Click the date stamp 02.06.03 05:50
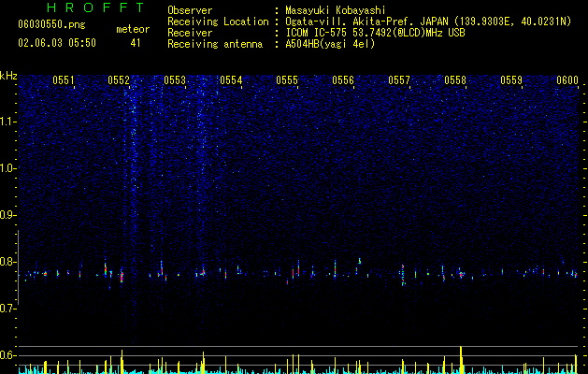This screenshot has width=588, height=374. click(x=57, y=43)
